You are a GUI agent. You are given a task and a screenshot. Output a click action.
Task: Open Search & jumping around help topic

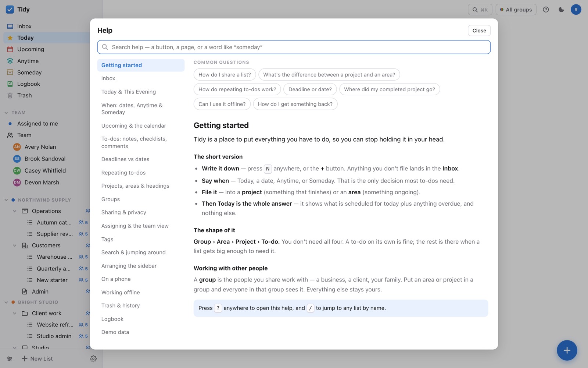(141, 252)
